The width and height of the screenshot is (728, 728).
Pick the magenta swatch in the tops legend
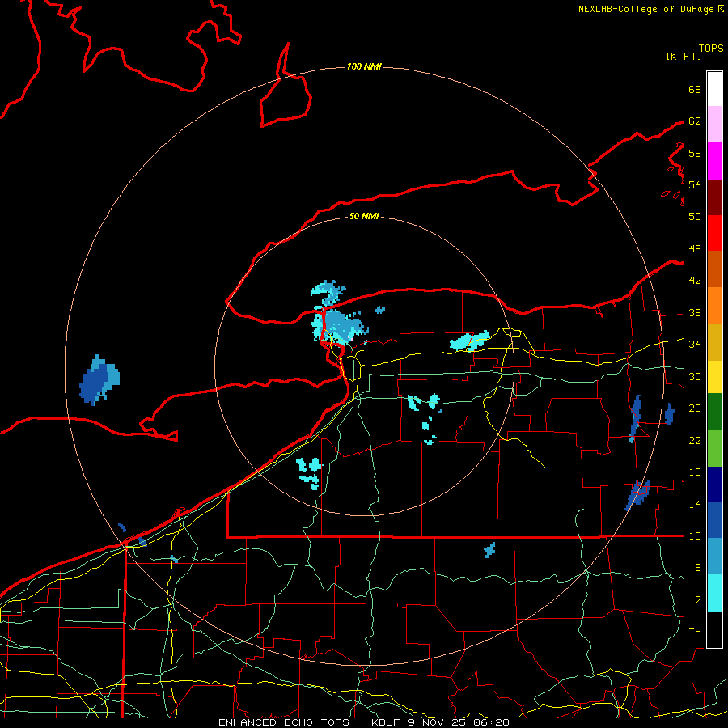tap(714, 161)
